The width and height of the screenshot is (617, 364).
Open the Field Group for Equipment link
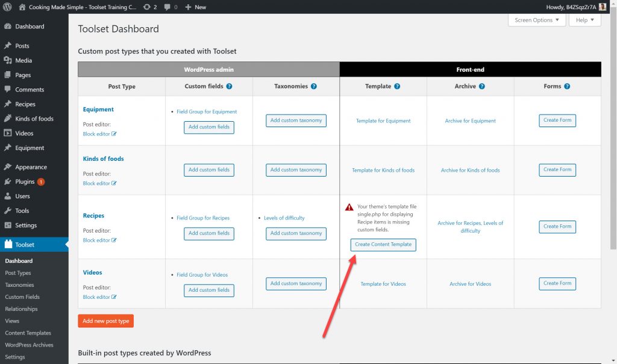point(207,111)
